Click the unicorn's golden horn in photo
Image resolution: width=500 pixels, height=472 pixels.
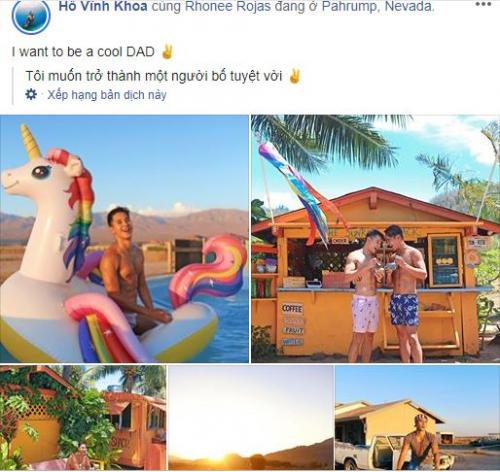point(30,142)
